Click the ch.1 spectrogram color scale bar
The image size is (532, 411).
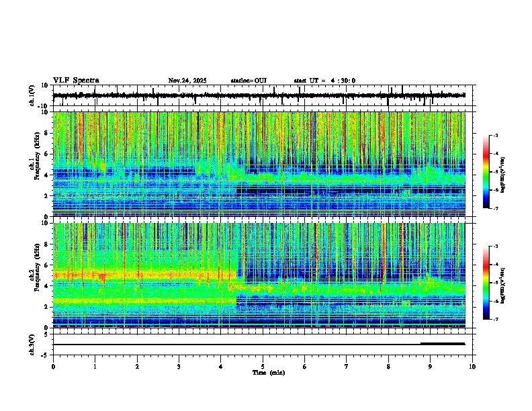point(486,172)
